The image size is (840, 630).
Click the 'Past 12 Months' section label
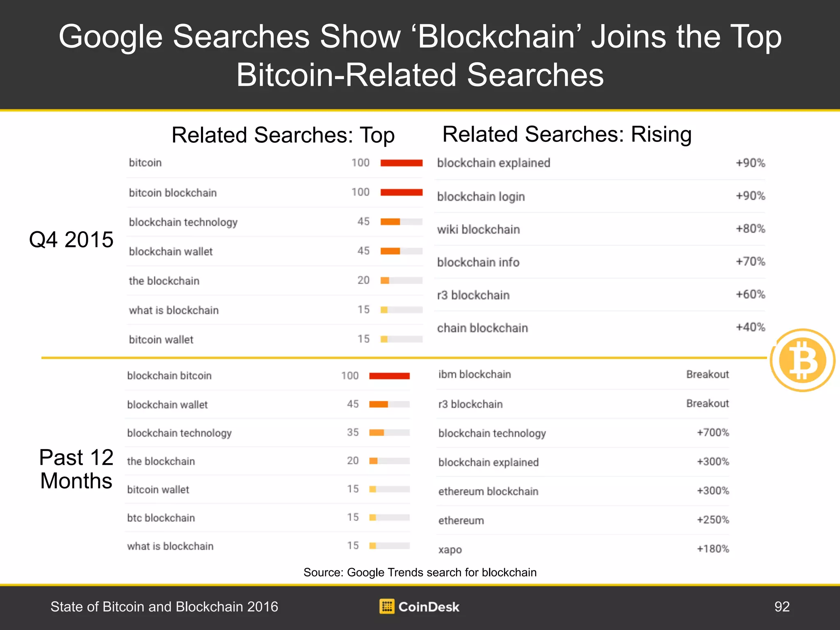pyautogui.click(x=76, y=469)
